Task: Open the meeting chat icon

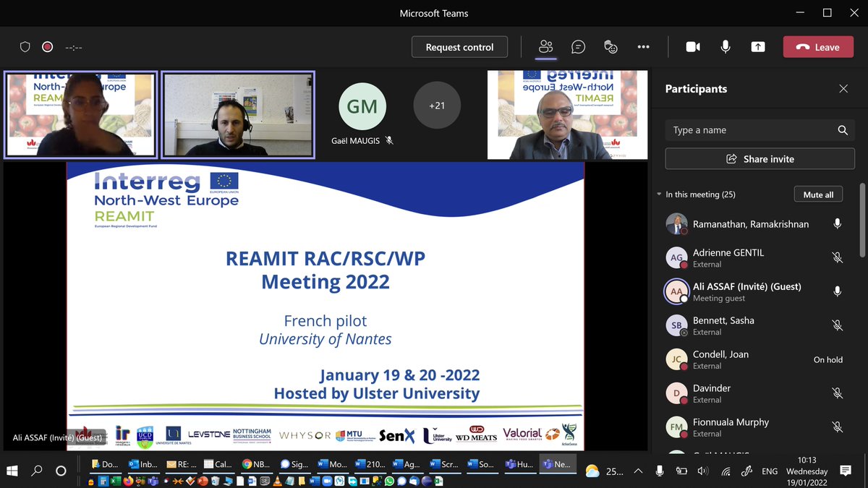Action: (x=578, y=47)
